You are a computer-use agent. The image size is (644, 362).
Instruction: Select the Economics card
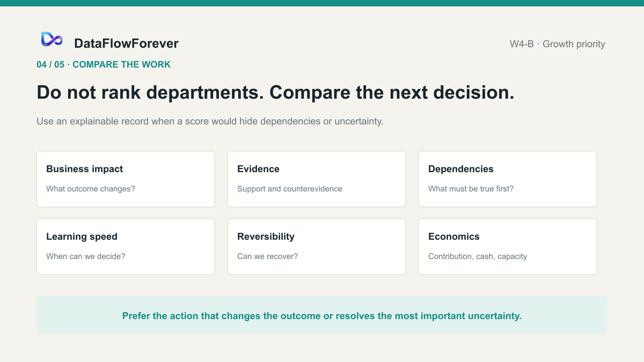pyautogui.click(x=508, y=247)
